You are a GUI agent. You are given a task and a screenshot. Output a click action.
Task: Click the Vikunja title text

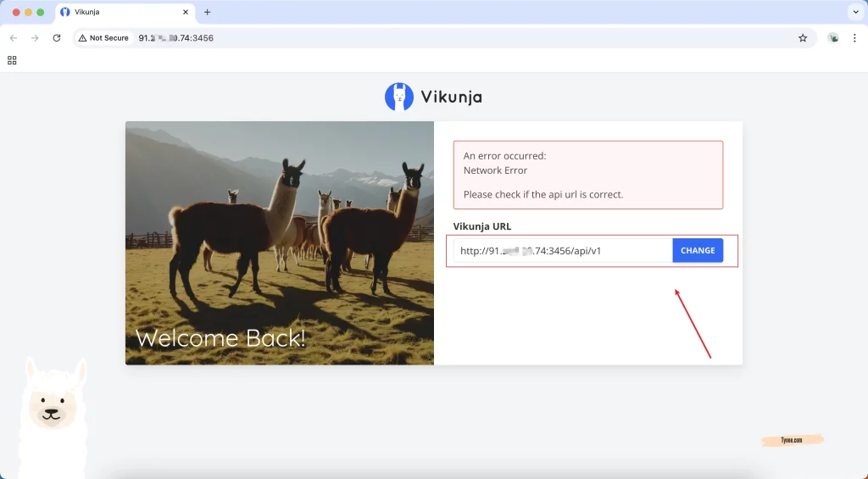tap(451, 97)
